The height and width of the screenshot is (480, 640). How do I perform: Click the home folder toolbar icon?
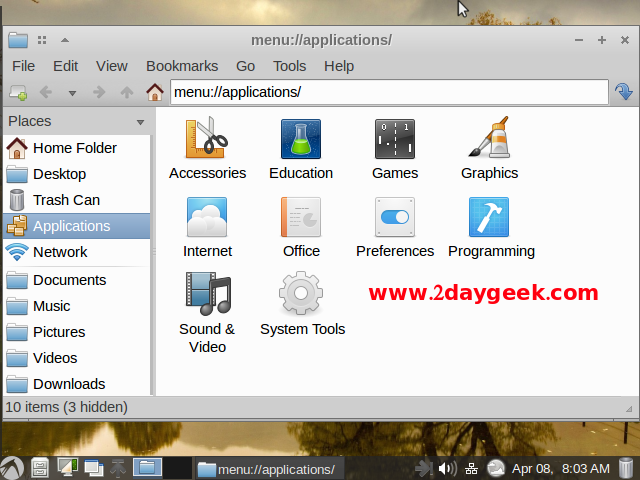pyautogui.click(x=155, y=93)
